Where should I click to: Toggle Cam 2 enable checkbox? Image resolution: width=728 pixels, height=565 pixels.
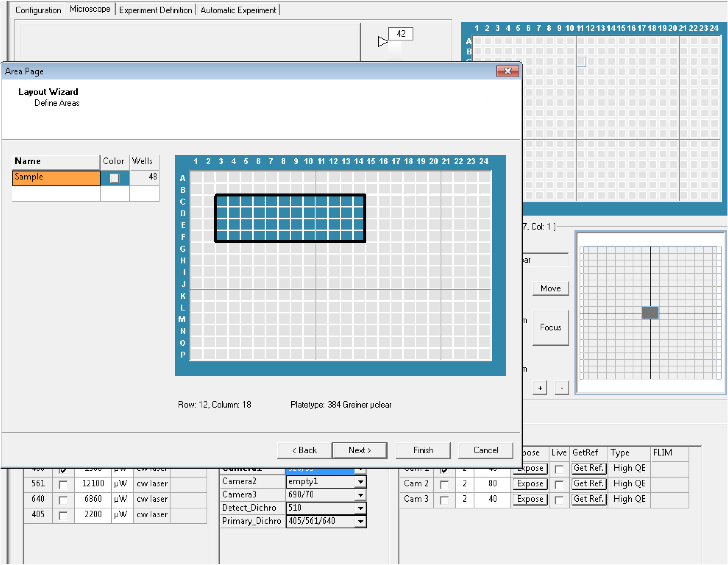tap(444, 484)
